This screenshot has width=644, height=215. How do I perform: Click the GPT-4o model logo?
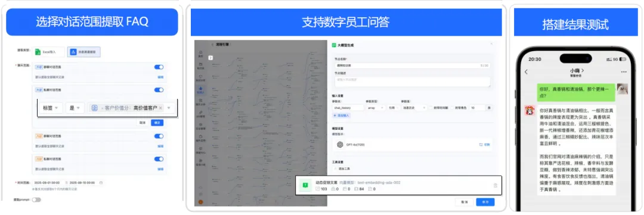tap(340, 145)
